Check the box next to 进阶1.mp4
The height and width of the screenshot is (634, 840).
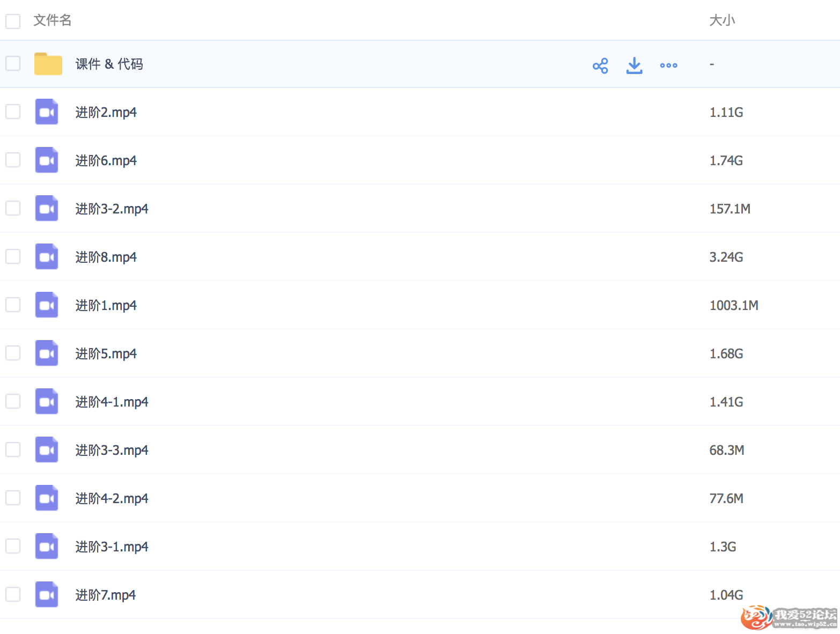(x=13, y=305)
